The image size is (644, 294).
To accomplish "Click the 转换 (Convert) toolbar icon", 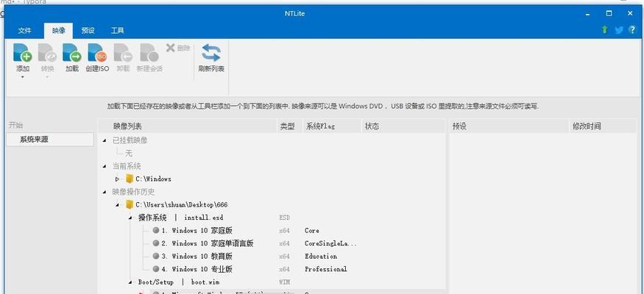I will tap(47, 52).
